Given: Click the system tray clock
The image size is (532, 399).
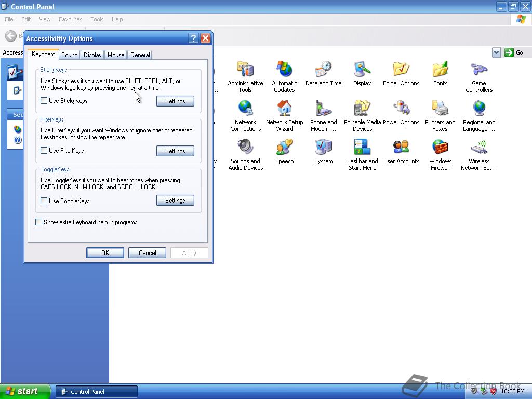Looking at the screenshot, I should [512, 392].
